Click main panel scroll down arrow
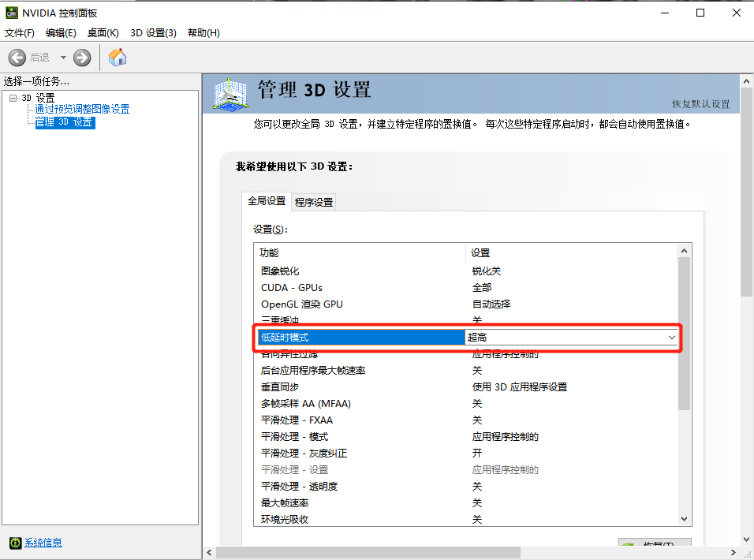This screenshot has width=754, height=560. point(746,539)
